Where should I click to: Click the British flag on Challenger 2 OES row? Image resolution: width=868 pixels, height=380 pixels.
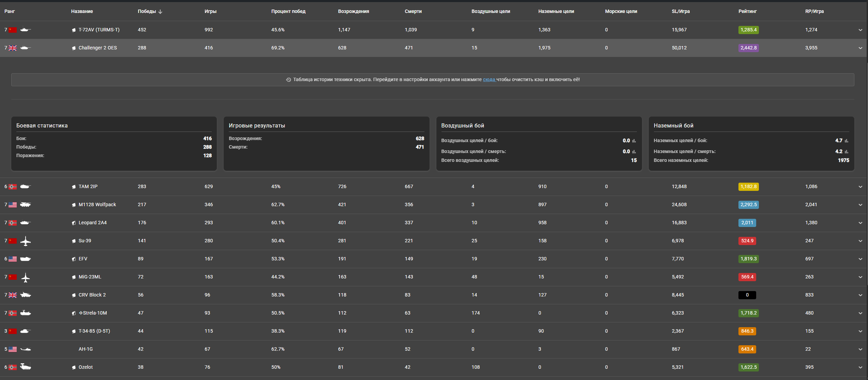[13, 48]
